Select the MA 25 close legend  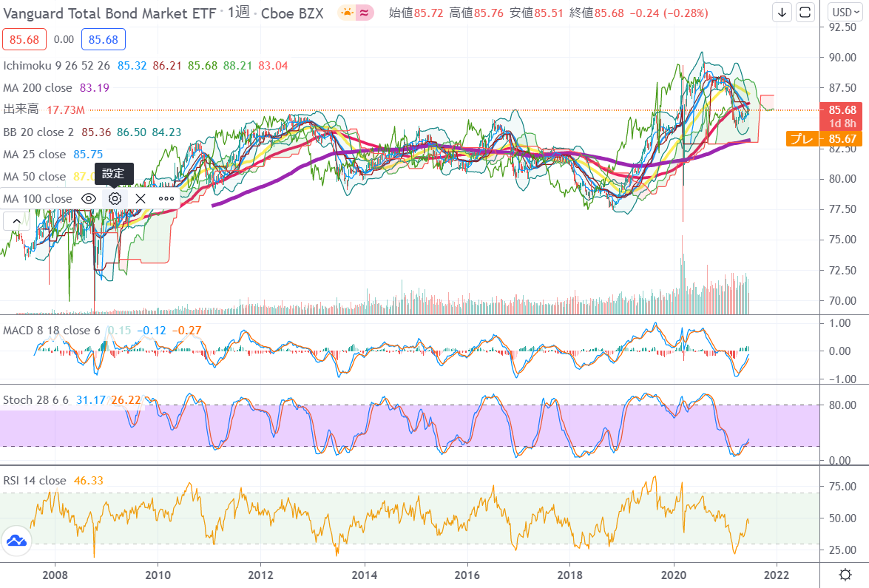(x=34, y=154)
